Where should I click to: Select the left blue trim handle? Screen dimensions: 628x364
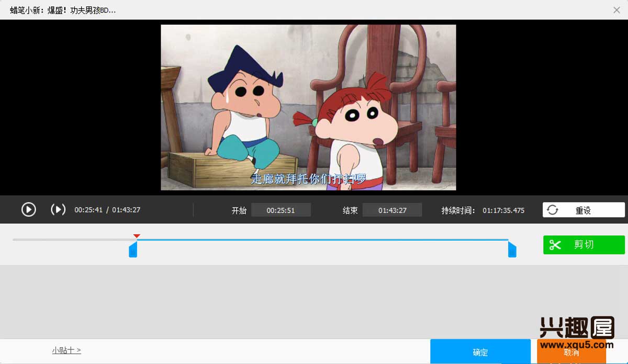(x=133, y=249)
